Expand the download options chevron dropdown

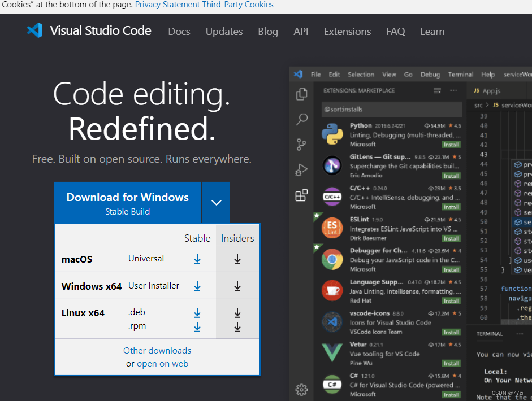(x=216, y=202)
